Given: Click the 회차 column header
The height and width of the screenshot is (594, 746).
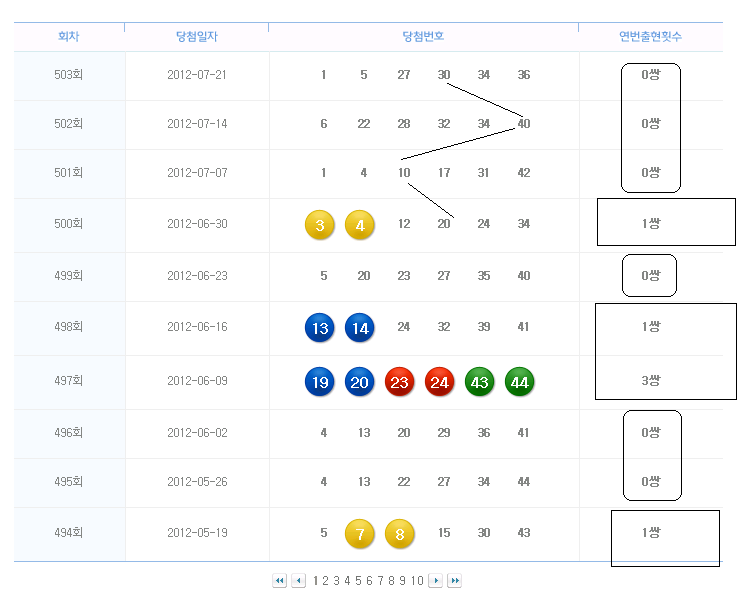Looking at the screenshot, I should (x=69, y=37).
